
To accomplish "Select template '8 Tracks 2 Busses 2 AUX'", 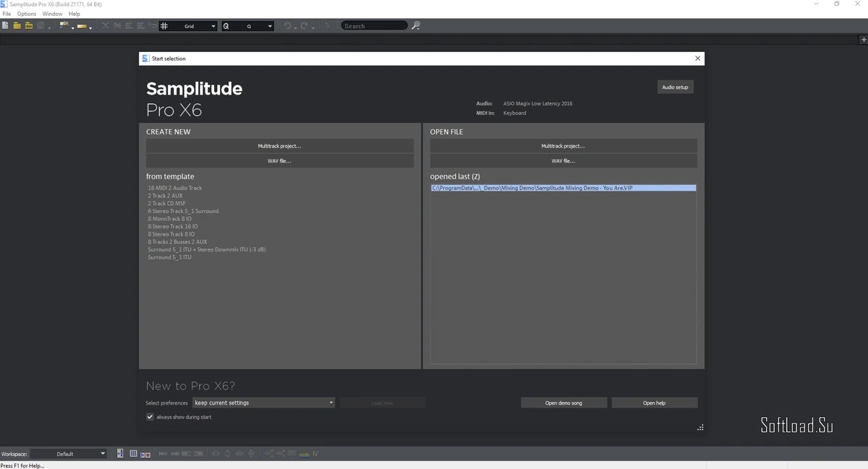I will click(x=177, y=242).
